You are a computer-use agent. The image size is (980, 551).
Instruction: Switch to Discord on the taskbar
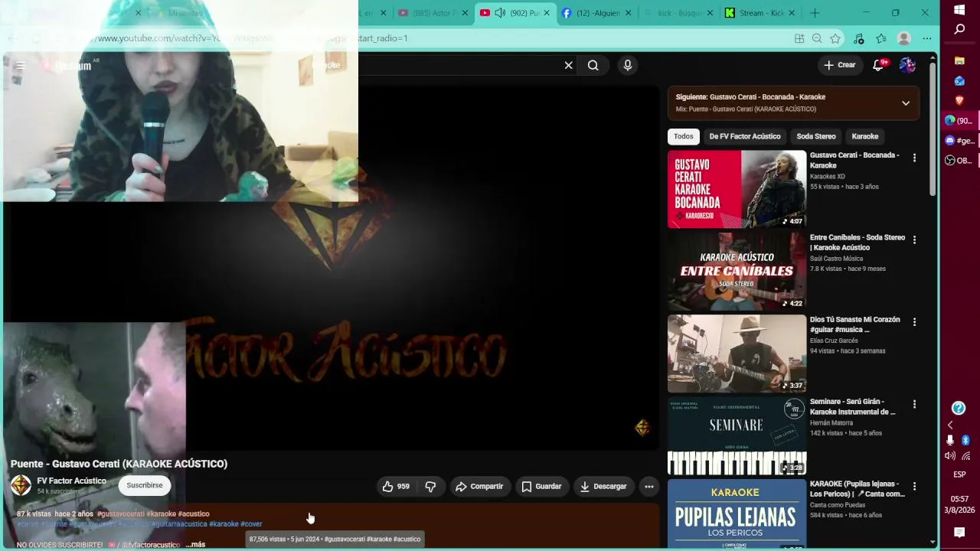point(959,141)
